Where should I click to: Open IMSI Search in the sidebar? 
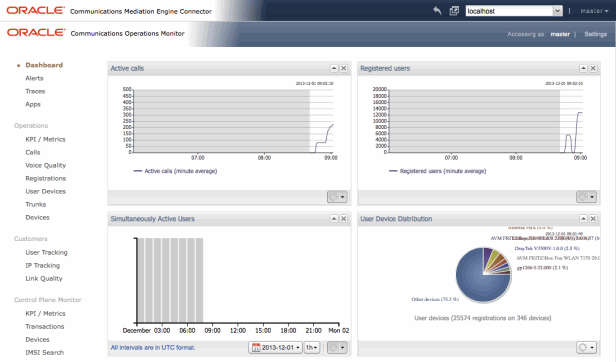pos(44,353)
